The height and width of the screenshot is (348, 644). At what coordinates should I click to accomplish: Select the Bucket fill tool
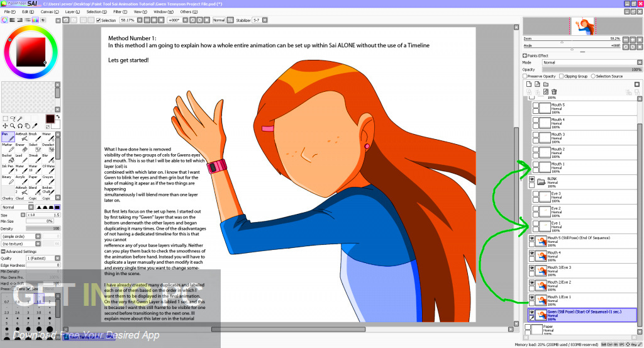8,158
